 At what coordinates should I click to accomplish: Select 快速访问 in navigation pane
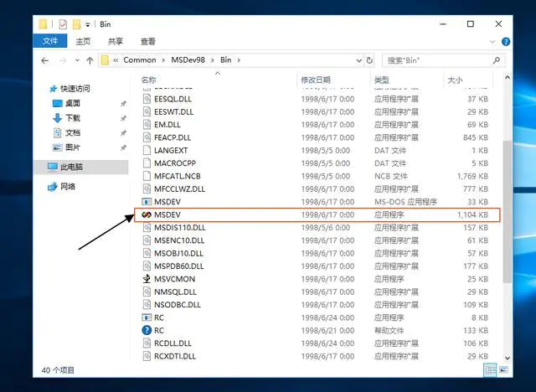pyautogui.click(x=75, y=89)
